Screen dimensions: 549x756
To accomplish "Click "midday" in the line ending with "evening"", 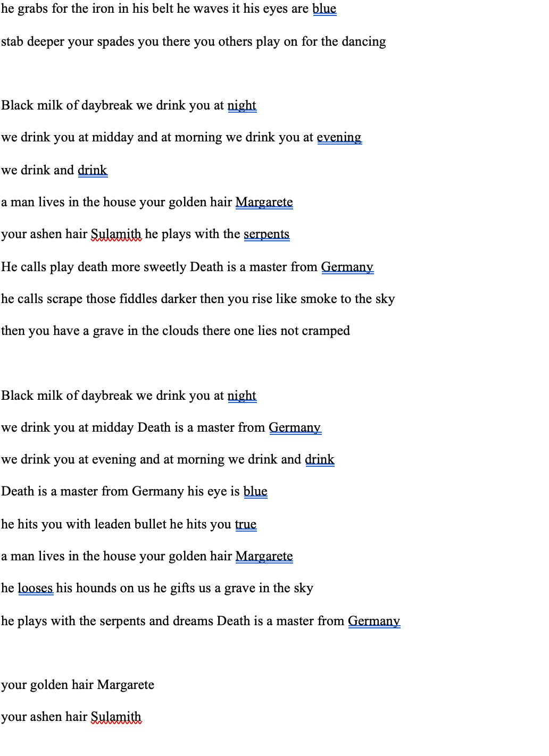I will (113, 138).
